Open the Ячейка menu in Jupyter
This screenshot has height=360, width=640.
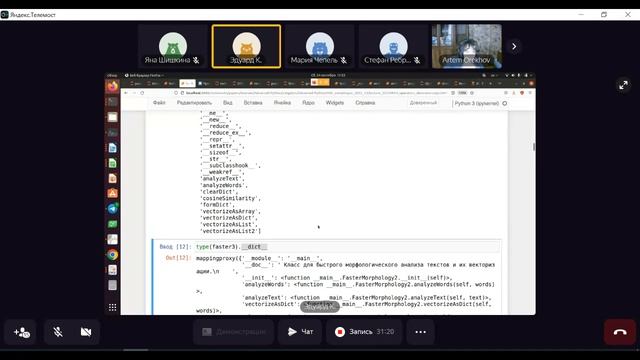coord(282,103)
